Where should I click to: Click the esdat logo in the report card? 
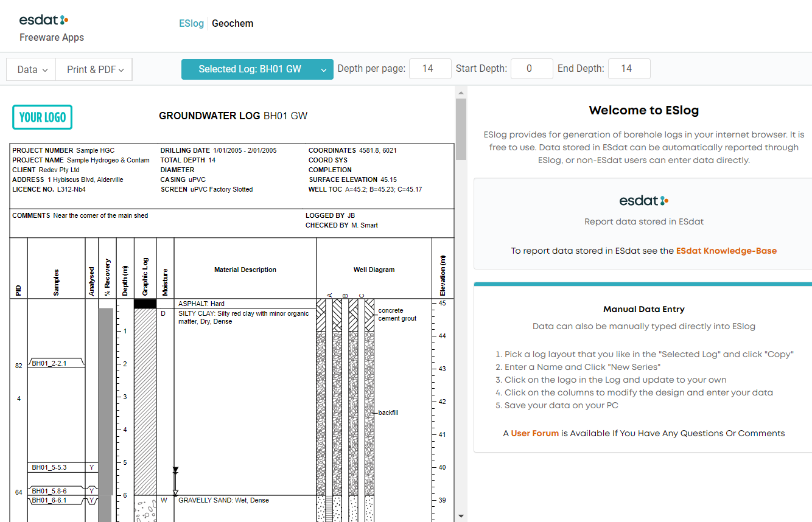coord(643,200)
